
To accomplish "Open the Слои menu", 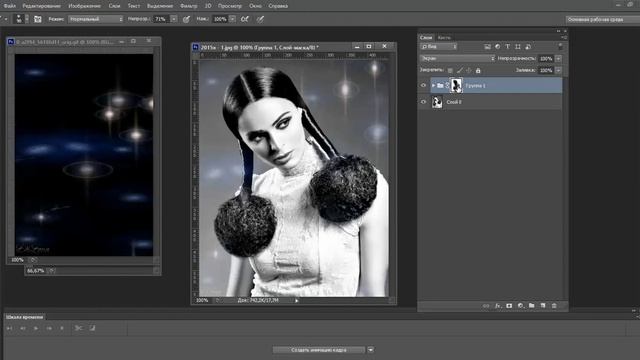I will coord(114,6).
